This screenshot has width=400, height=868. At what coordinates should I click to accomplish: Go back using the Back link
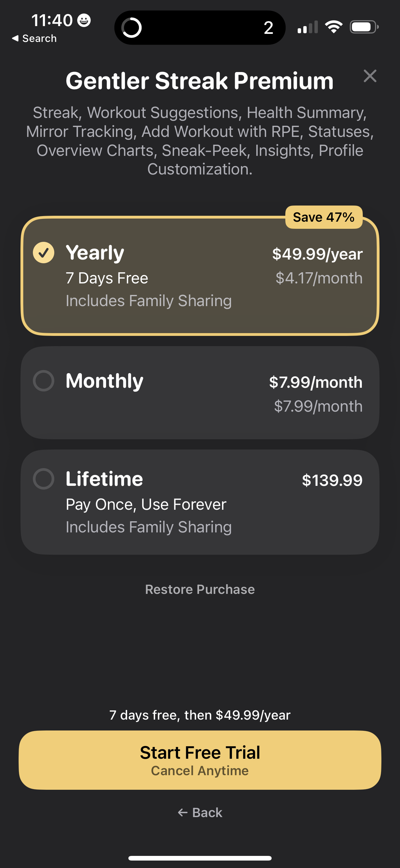(x=200, y=812)
